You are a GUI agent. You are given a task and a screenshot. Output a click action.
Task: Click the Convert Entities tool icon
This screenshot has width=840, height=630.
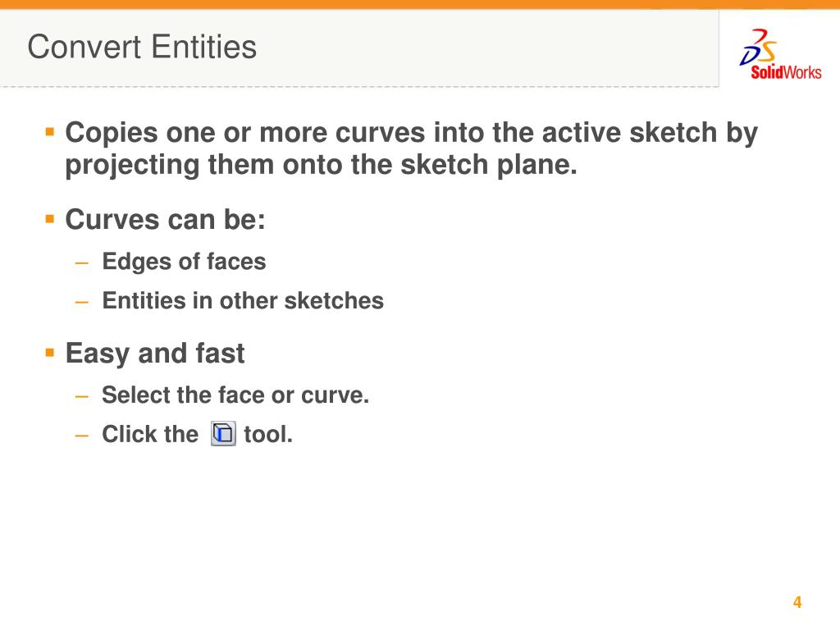[x=223, y=433]
